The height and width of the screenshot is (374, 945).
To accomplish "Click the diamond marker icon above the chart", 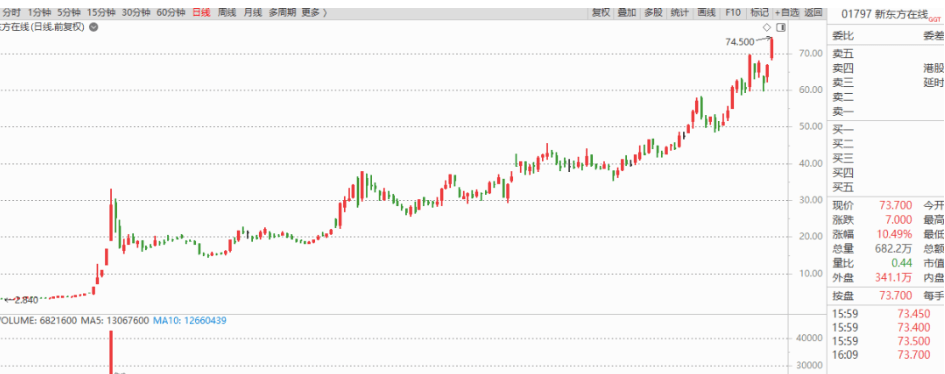I will (x=767, y=27).
